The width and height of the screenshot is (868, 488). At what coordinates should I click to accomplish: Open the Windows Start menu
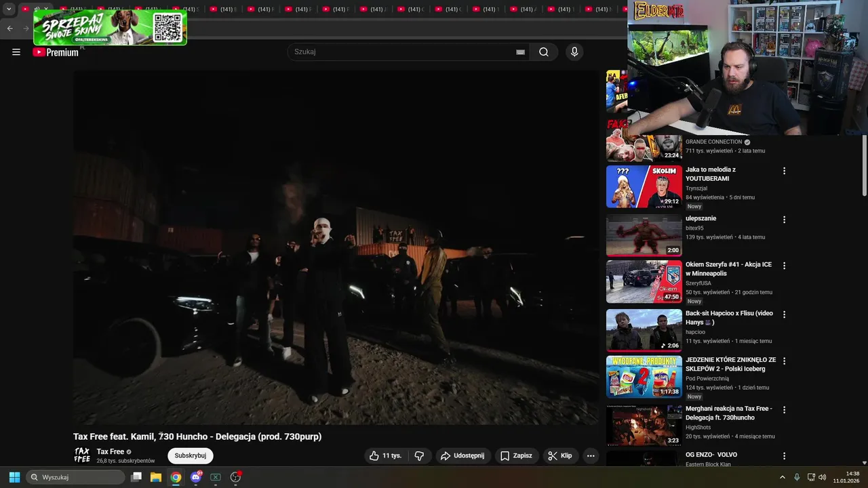[x=14, y=477]
